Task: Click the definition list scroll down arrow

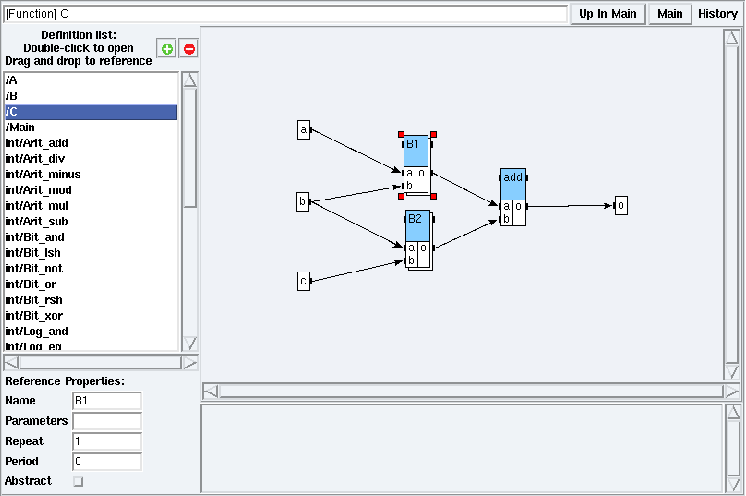Action: [190, 343]
